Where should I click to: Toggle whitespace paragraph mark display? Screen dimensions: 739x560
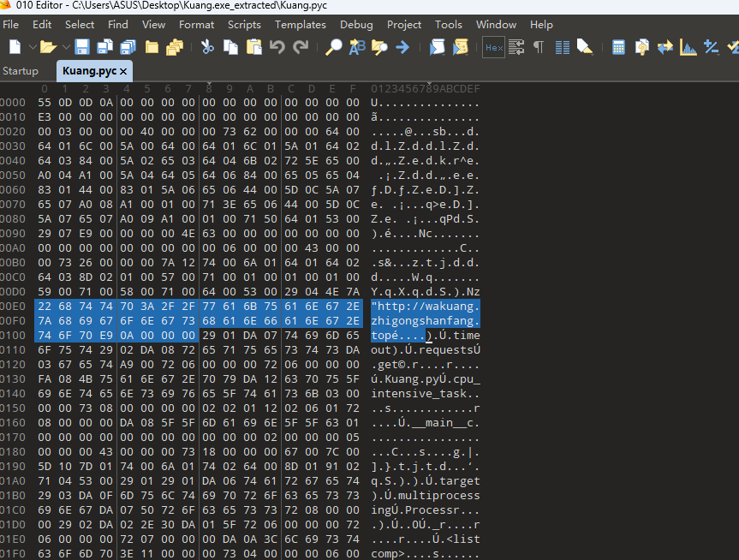click(539, 47)
